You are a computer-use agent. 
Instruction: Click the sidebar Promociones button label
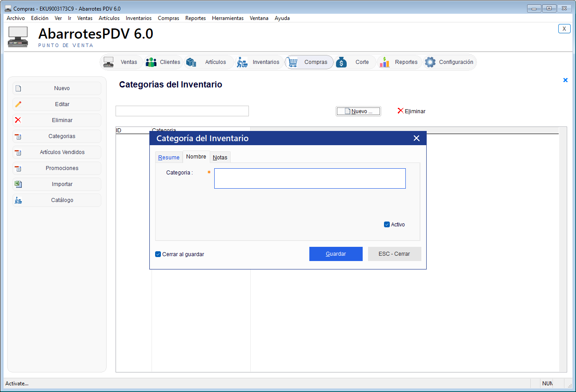(x=62, y=168)
